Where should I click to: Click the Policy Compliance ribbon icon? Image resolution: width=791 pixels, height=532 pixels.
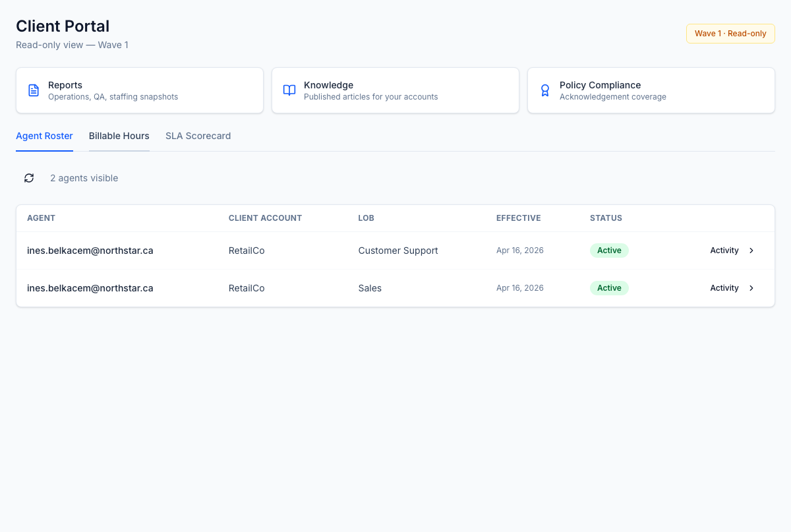(x=545, y=90)
